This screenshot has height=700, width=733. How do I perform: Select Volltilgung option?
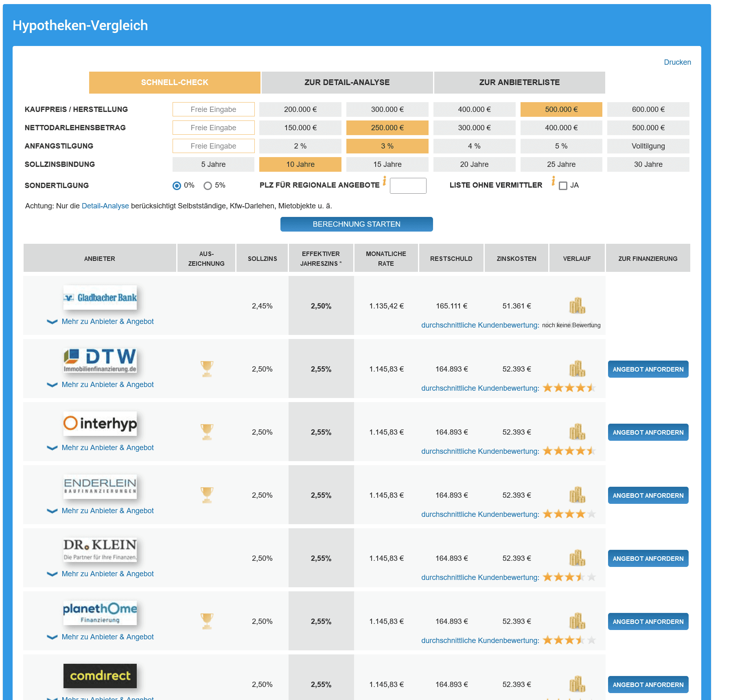coord(648,146)
